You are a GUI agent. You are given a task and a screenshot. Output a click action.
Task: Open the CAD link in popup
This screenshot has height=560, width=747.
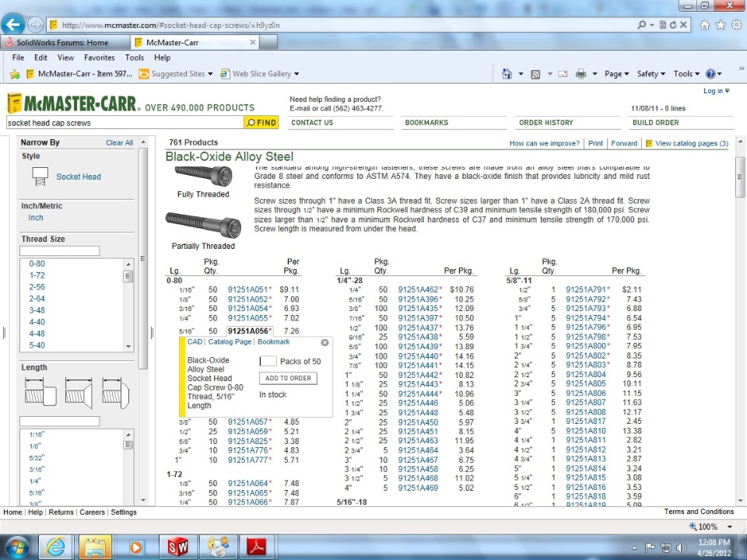point(195,342)
